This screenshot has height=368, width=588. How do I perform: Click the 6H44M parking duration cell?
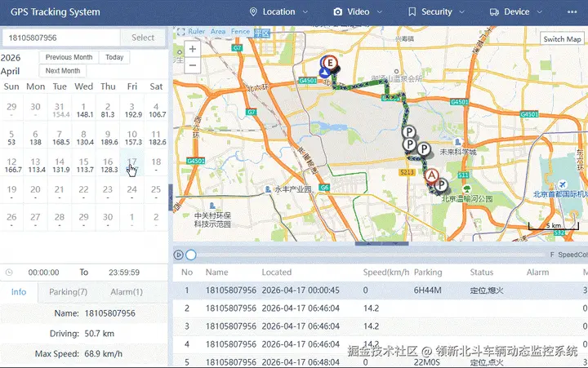(x=427, y=290)
